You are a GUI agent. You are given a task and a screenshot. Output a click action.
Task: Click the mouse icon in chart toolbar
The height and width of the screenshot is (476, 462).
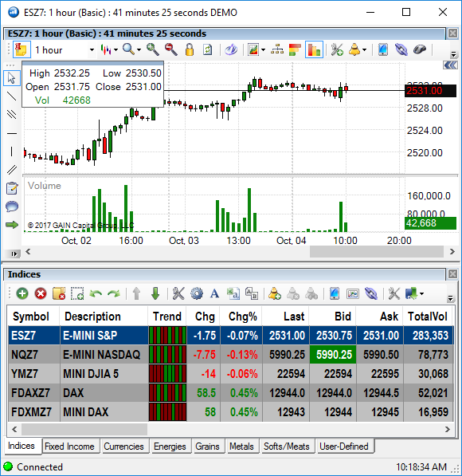coord(420,49)
